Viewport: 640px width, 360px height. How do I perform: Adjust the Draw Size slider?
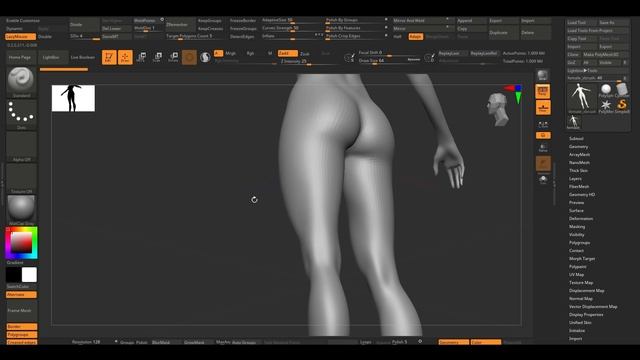[x=389, y=61]
